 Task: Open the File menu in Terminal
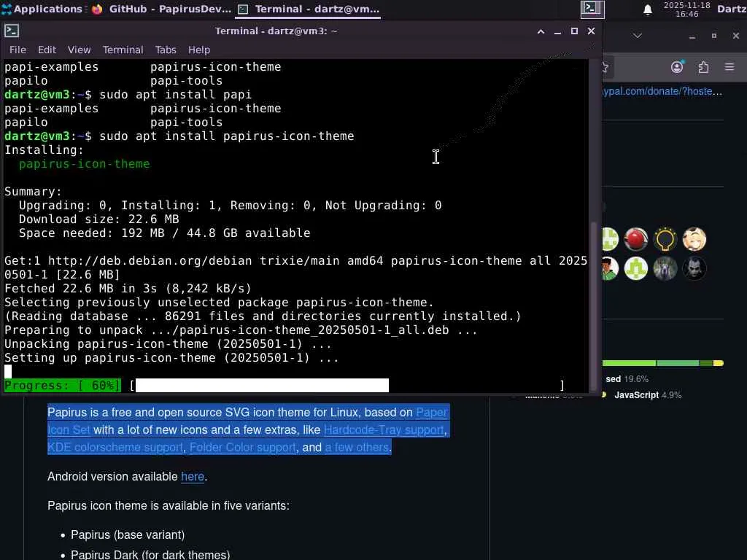pos(18,50)
